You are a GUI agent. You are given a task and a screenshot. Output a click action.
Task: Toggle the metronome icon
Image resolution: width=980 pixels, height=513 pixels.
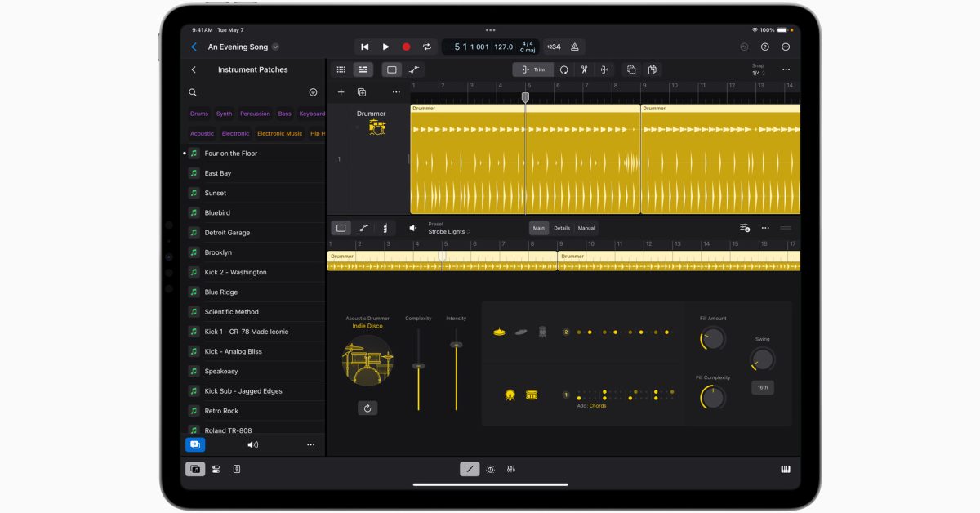point(575,47)
